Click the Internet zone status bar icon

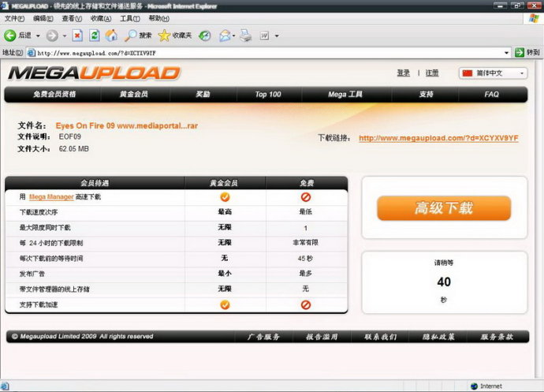pos(475,386)
